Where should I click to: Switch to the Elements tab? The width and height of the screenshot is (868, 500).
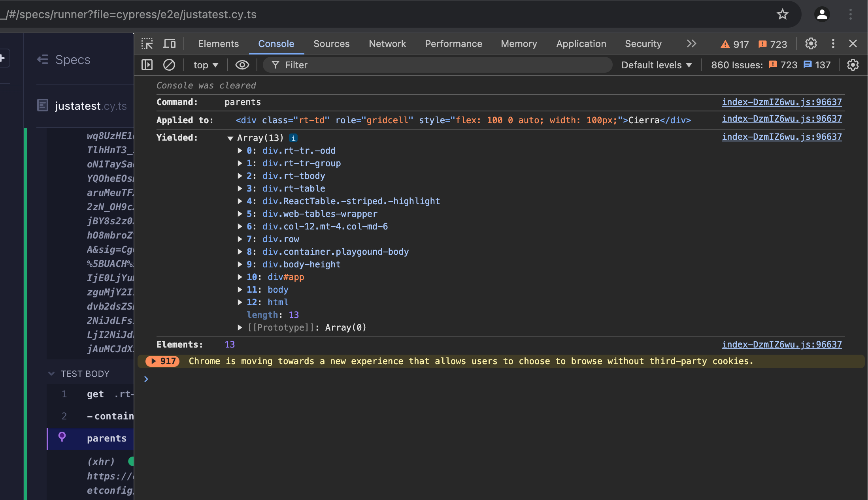tap(218, 43)
